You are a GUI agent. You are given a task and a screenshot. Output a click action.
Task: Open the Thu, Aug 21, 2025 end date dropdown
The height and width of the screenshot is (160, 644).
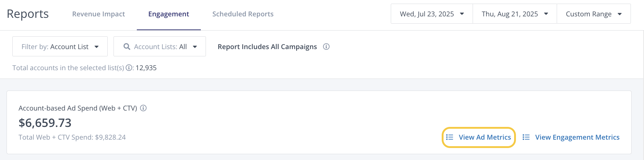(x=514, y=14)
